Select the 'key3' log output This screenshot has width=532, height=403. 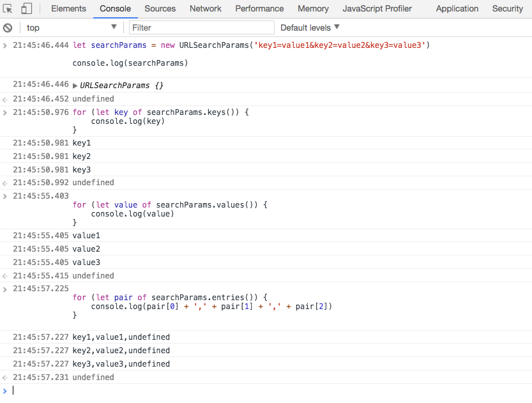pos(82,170)
